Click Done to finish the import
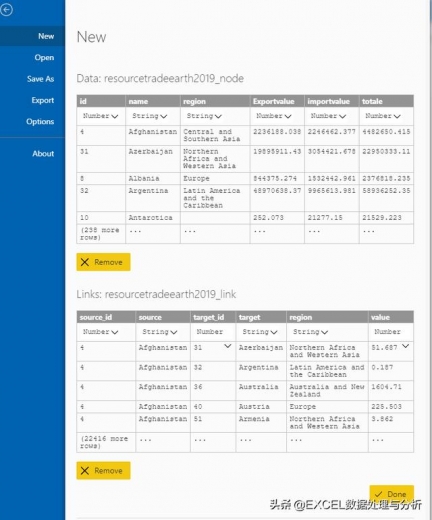Viewport: 432px width, 520px height. point(392,494)
